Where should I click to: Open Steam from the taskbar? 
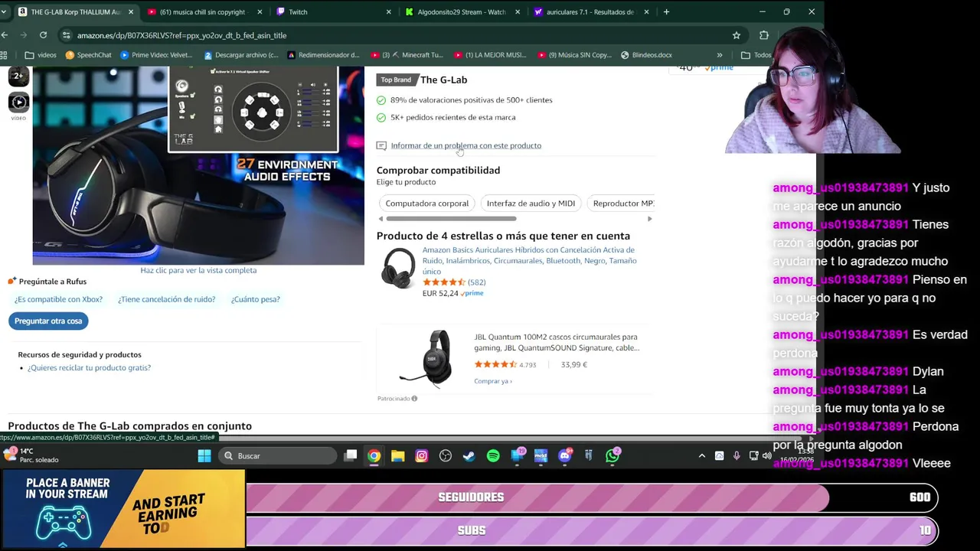tap(469, 456)
